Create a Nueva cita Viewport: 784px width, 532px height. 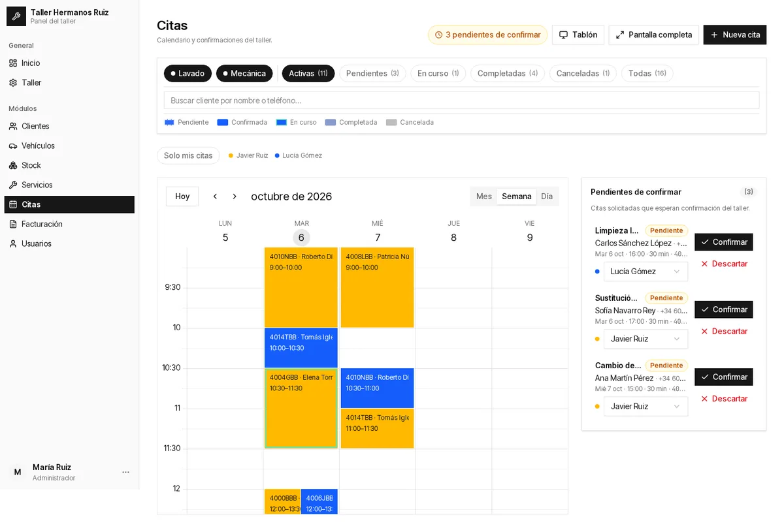point(735,35)
